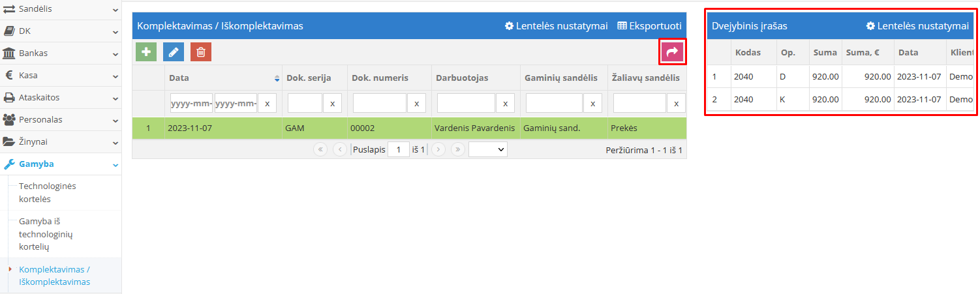Click the blue pencil edit button

tap(174, 52)
